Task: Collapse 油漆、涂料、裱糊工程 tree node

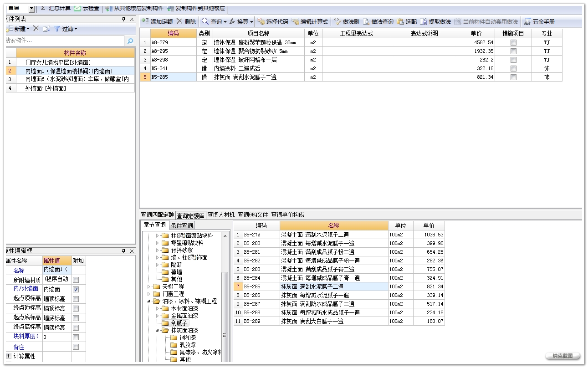Action: 148,301
